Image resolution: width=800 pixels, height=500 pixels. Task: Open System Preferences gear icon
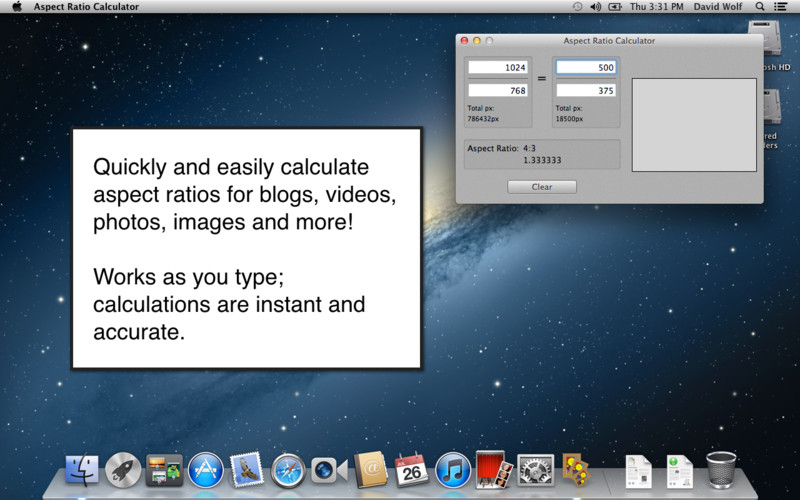pyautogui.click(x=535, y=470)
